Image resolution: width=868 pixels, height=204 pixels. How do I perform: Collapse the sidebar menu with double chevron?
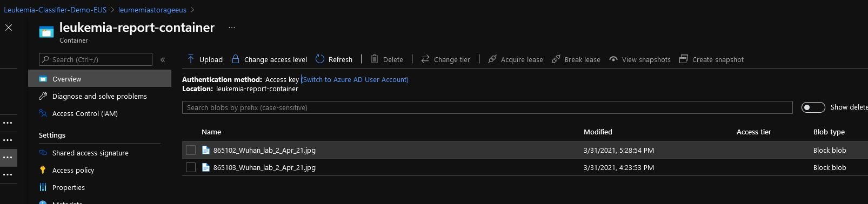click(x=163, y=60)
